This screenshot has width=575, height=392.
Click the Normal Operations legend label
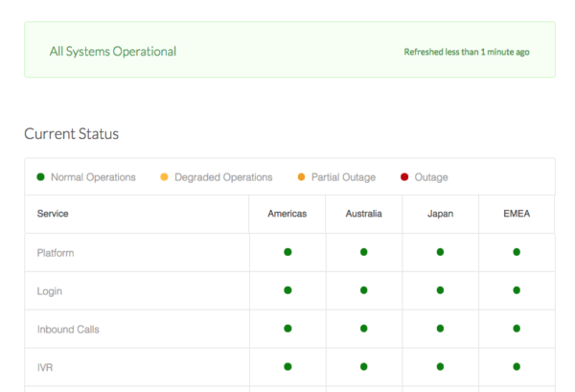(93, 177)
